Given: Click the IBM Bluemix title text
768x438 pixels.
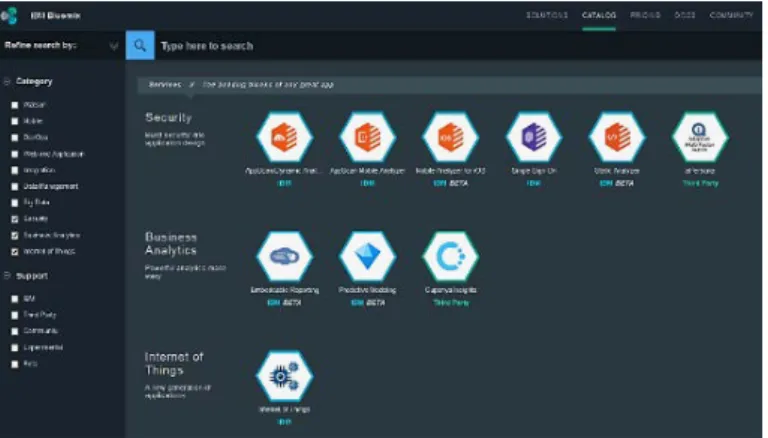Looking at the screenshot, I should point(55,16).
